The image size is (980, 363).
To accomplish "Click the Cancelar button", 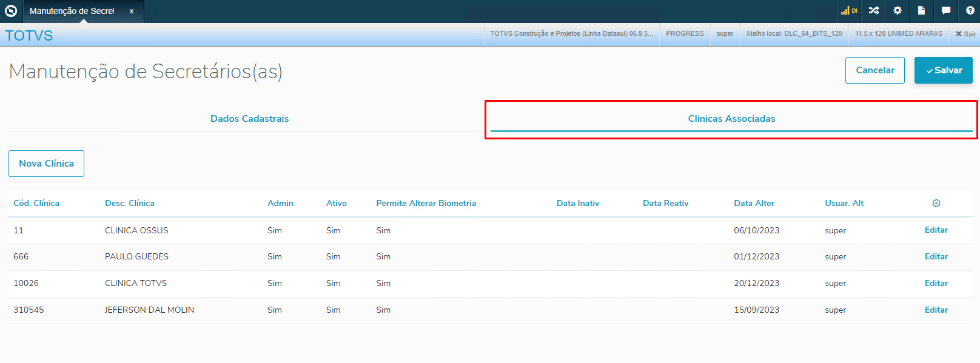I will (x=875, y=70).
